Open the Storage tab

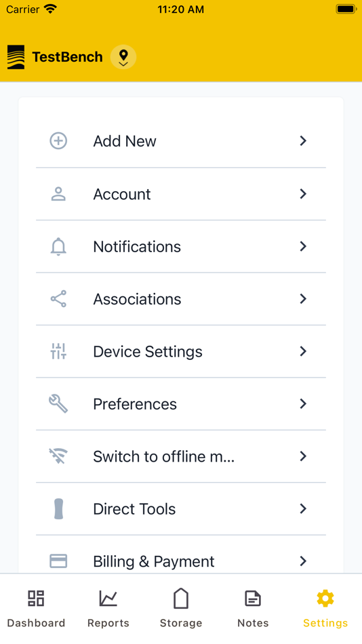(181, 609)
